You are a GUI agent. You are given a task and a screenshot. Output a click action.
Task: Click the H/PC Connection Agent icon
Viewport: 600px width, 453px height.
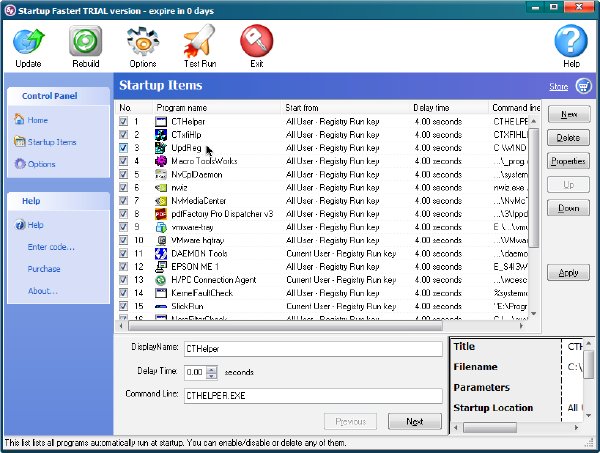(x=161, y=280)
